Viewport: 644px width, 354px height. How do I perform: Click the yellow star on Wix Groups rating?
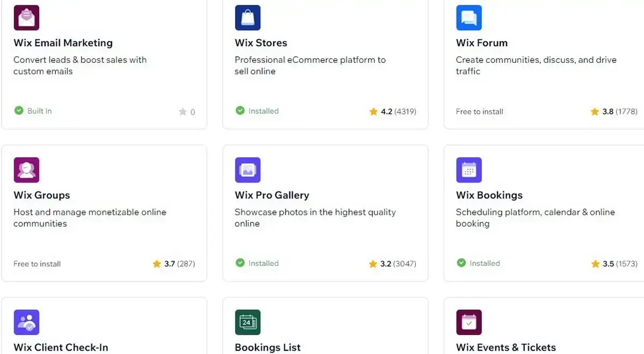coord(157,264)
